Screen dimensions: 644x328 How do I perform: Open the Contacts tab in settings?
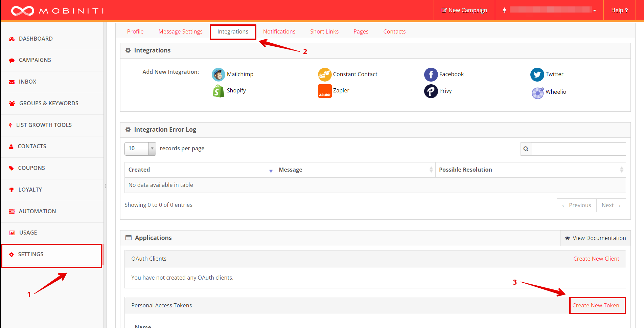pos(394,32)
